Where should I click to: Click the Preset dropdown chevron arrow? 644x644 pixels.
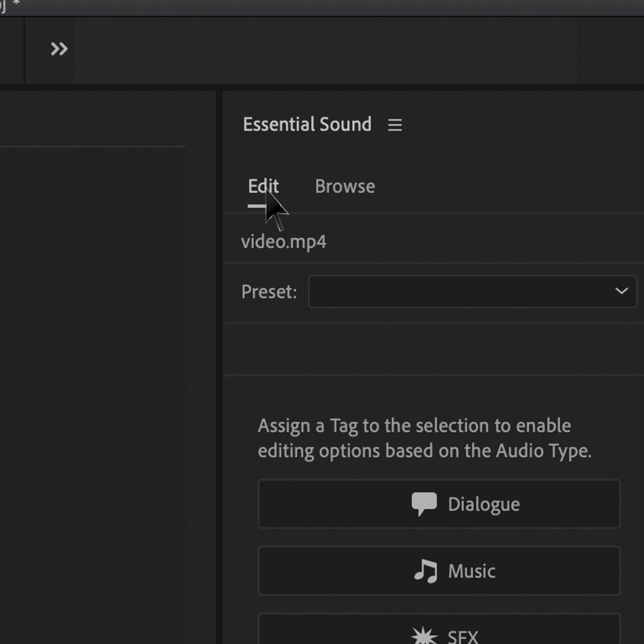pos(621,291)
